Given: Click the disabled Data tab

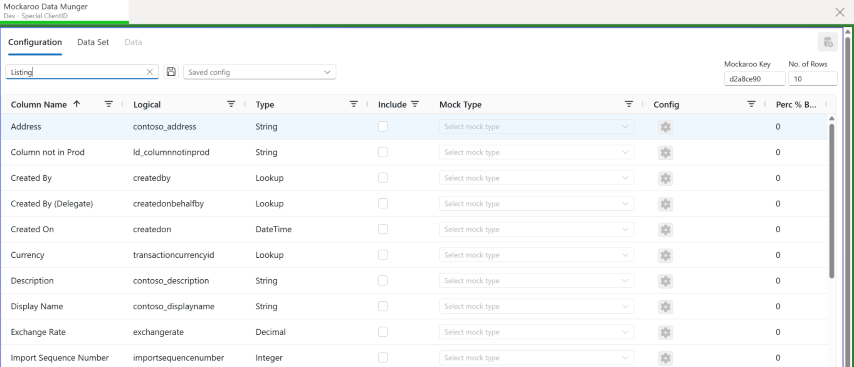Looking at the screenshot, I should click(x=133, y=42).
